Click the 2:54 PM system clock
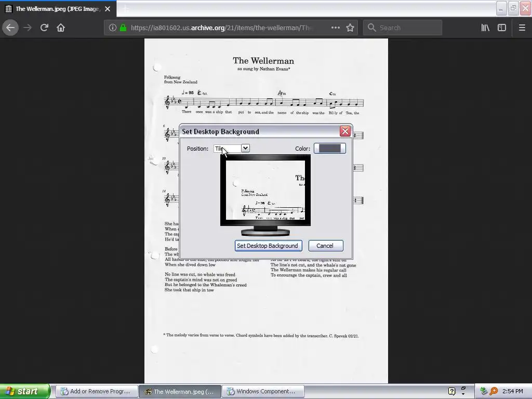 (x=513, y=391)
